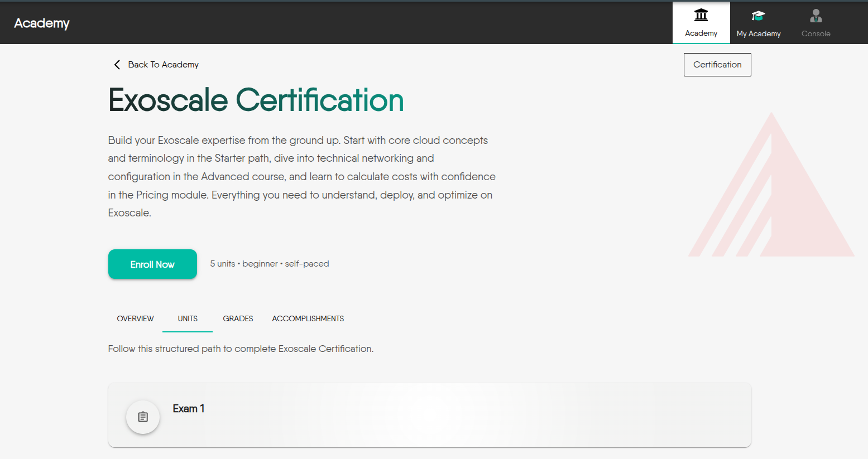
Task: Click the Exoscale Certification page heading
Action: (256, 100)
